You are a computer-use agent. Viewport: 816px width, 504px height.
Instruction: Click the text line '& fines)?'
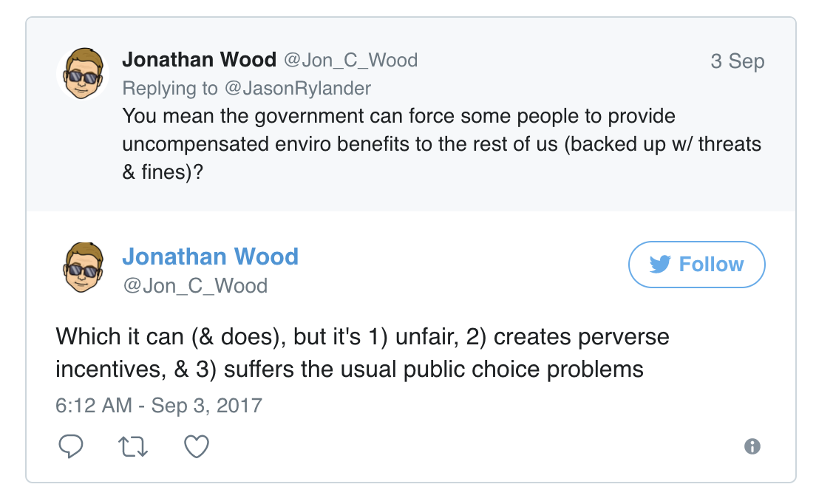click(x=163, y=172)
